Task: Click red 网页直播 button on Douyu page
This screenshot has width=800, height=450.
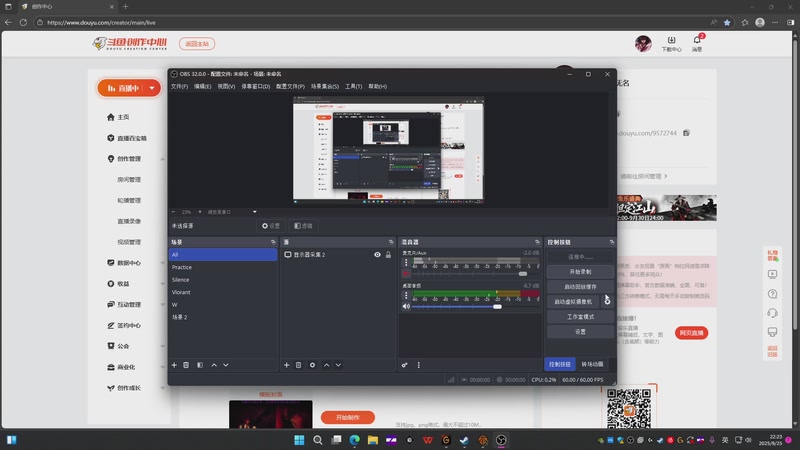Action: coord(691,333)
